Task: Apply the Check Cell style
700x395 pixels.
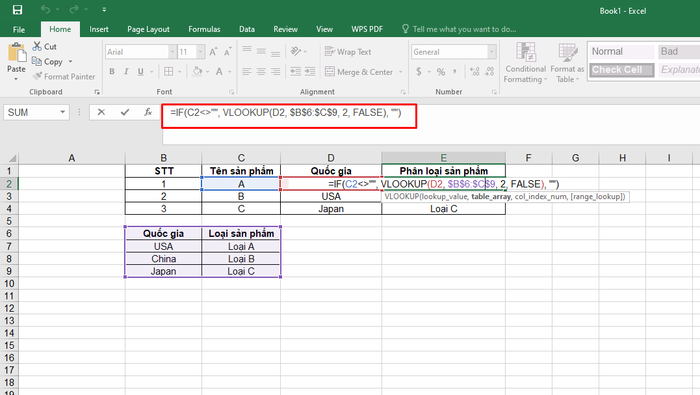Action: click(621, 70)
